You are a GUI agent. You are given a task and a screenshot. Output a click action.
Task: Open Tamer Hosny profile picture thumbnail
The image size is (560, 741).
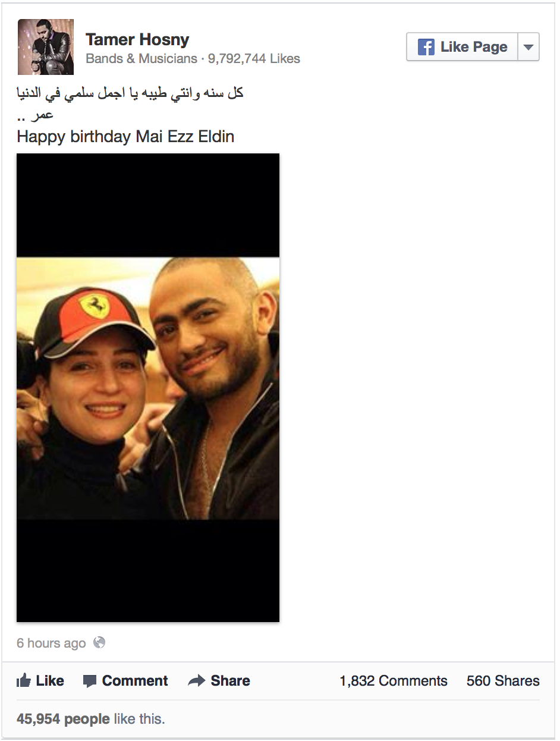46,47
